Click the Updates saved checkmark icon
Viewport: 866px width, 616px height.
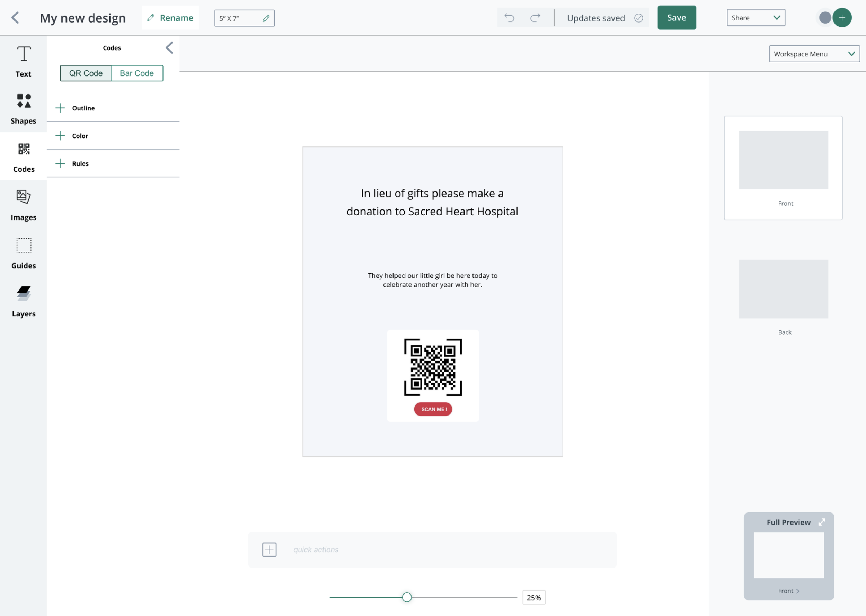(x=639, y=18)
